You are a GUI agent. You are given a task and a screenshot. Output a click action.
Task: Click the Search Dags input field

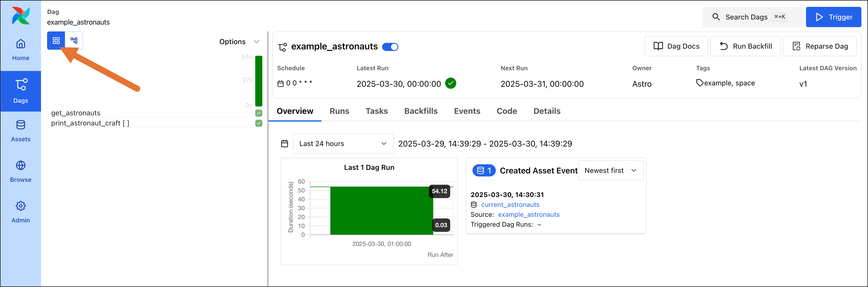point(752,16)
